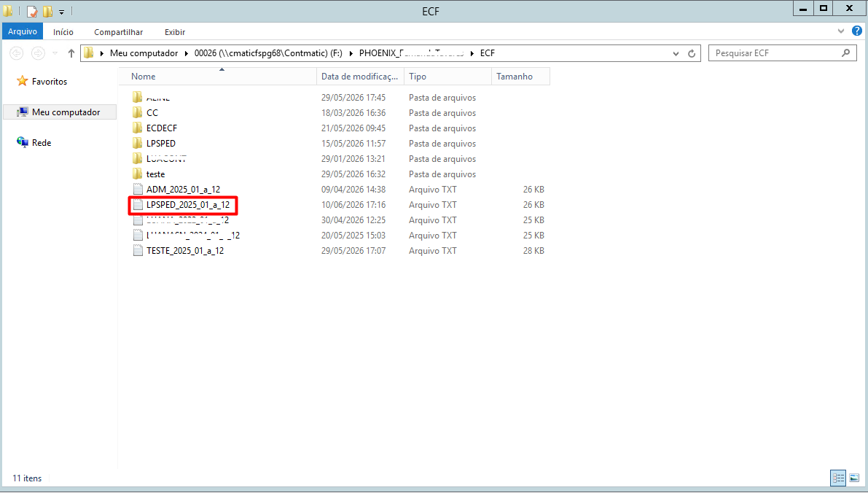
Task: Switch to the Início tab
Action: [63, 32]
